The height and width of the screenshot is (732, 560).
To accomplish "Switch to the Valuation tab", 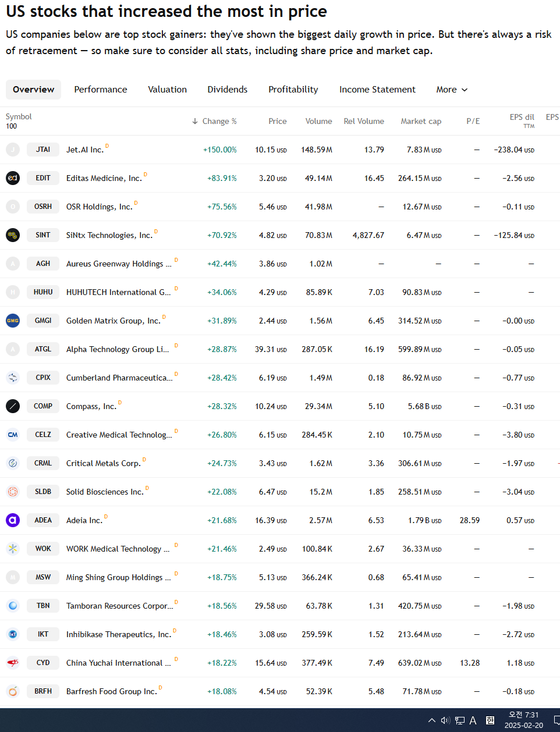I will 168,90.
